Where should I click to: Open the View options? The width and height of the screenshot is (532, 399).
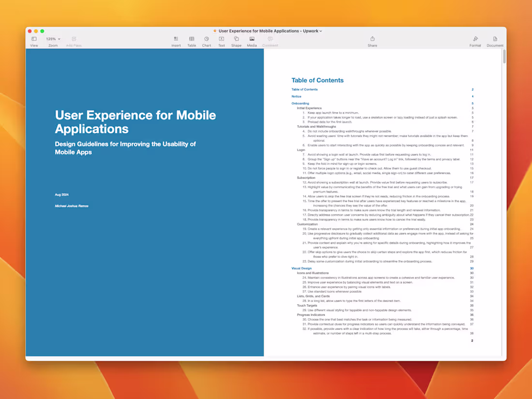[34, 40]
